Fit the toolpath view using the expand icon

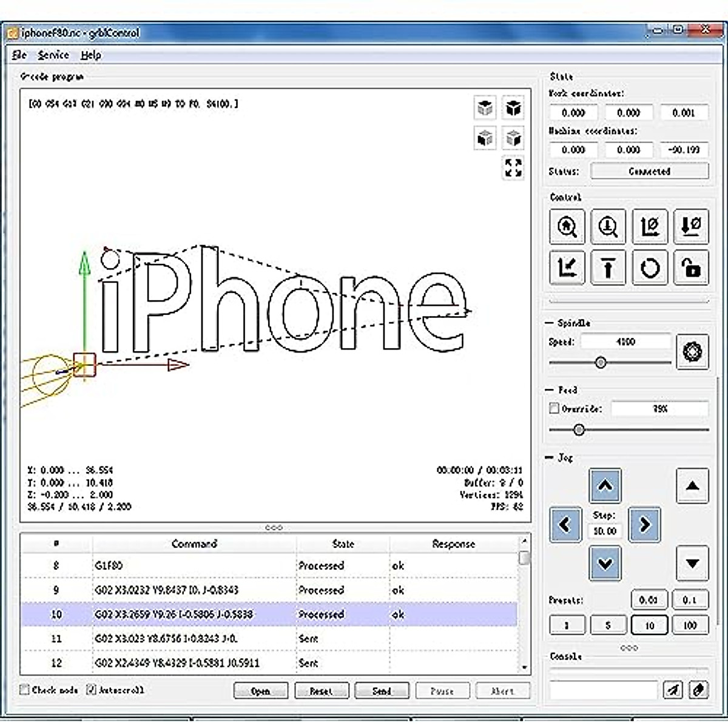(513, 167)
